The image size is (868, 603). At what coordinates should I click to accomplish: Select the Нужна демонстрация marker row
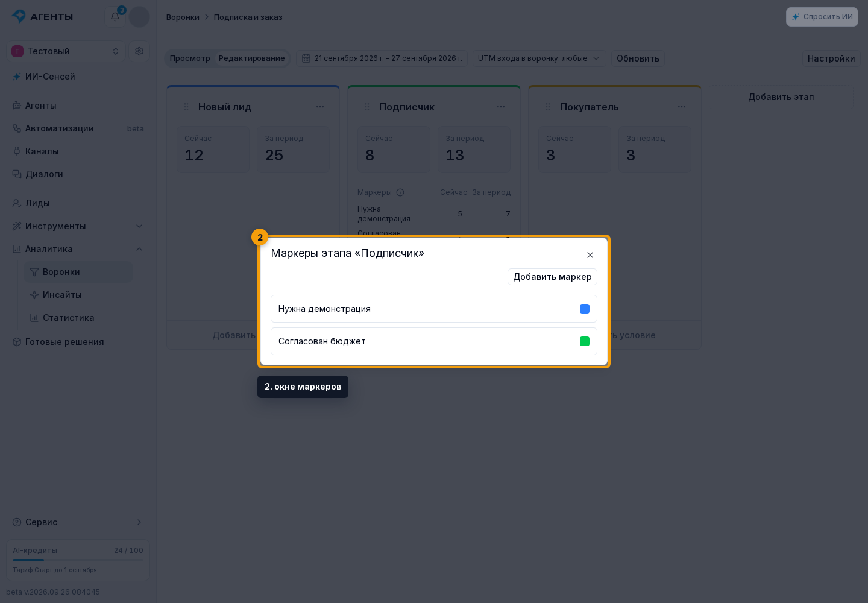(434, 309)
